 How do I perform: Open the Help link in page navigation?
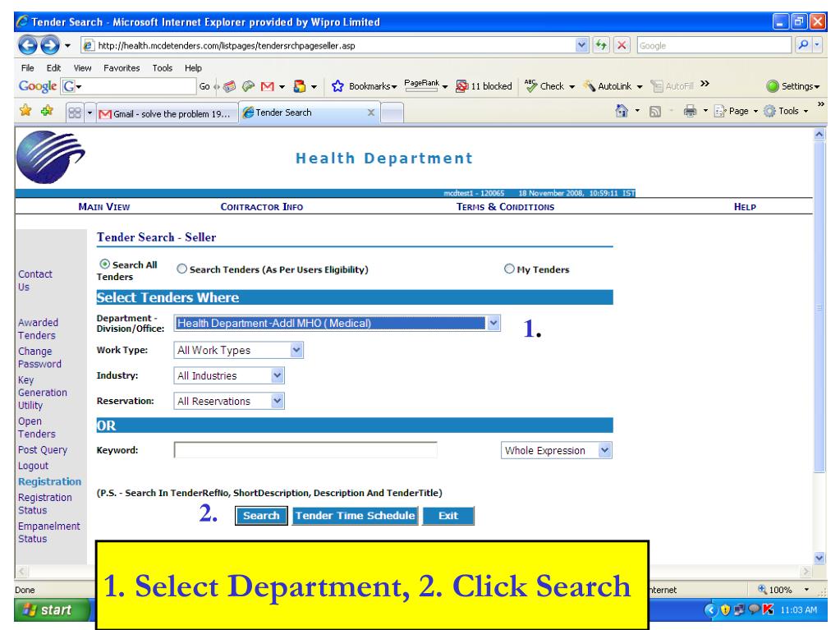coord(745,207)
